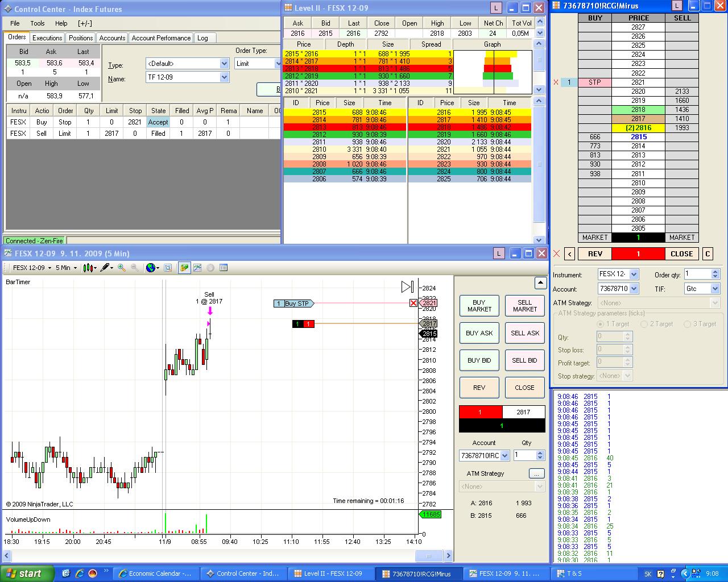Open the Tools menu
Screen dimensions: 728x582
click(38, 23)
